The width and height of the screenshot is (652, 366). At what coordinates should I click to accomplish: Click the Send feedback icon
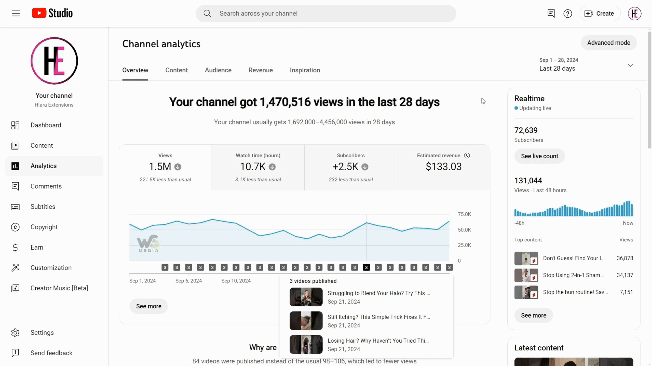point(15,353)
